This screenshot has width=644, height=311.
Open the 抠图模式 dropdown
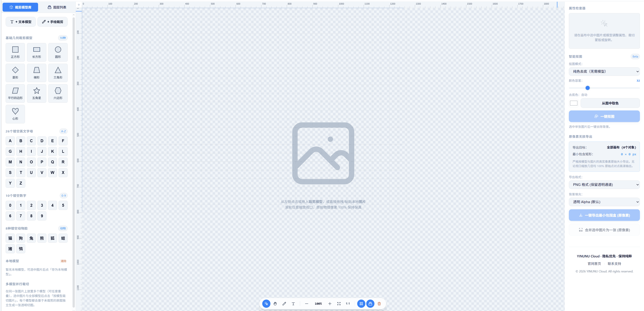(x=604, y=72)
